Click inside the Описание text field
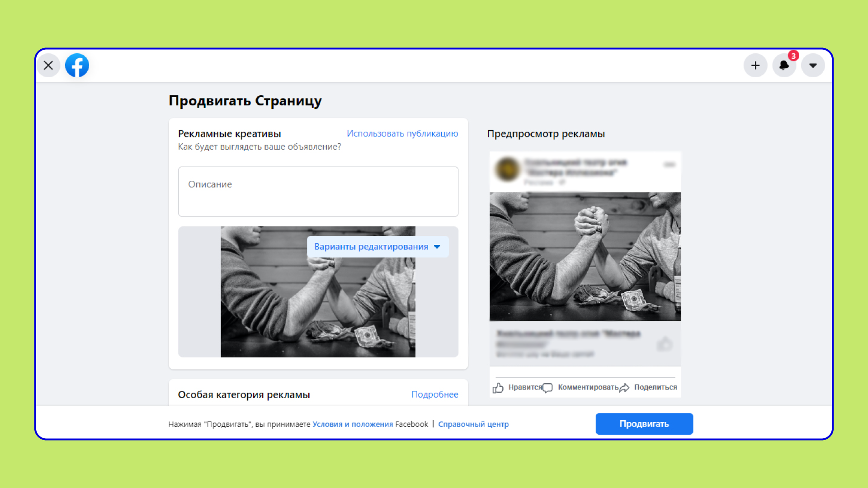 tap(318, 191)
